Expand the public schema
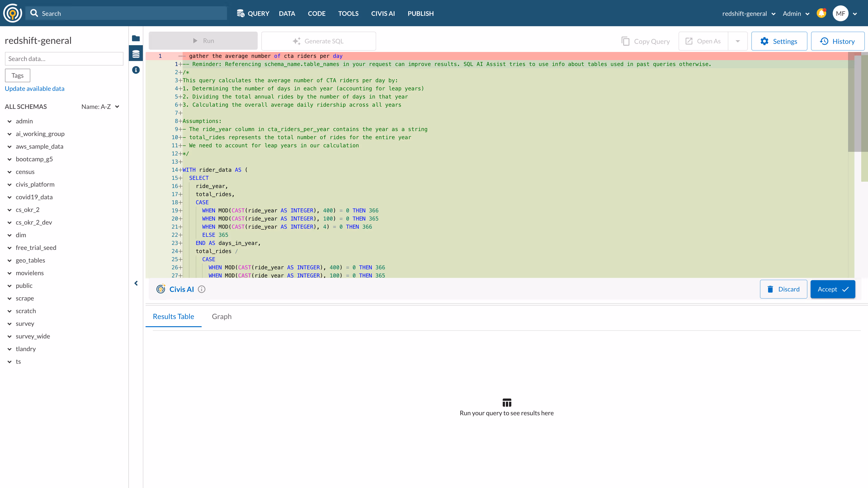 9,286
